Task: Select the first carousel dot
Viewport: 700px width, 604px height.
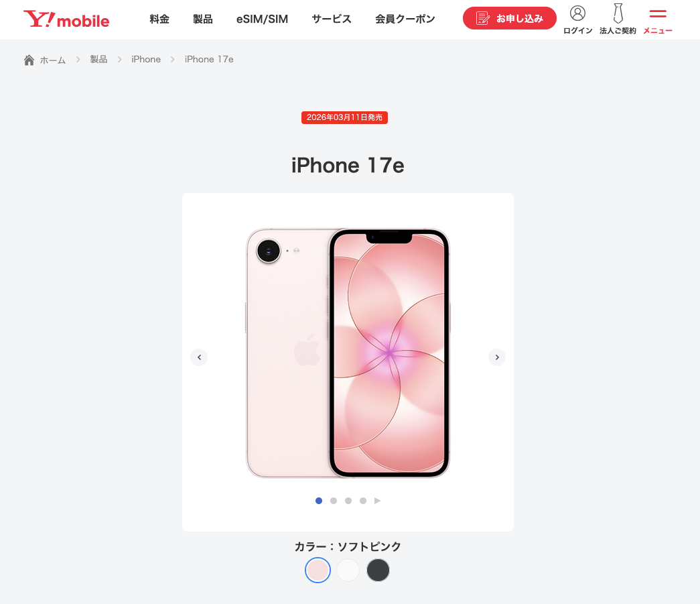Action: [319, 501]
